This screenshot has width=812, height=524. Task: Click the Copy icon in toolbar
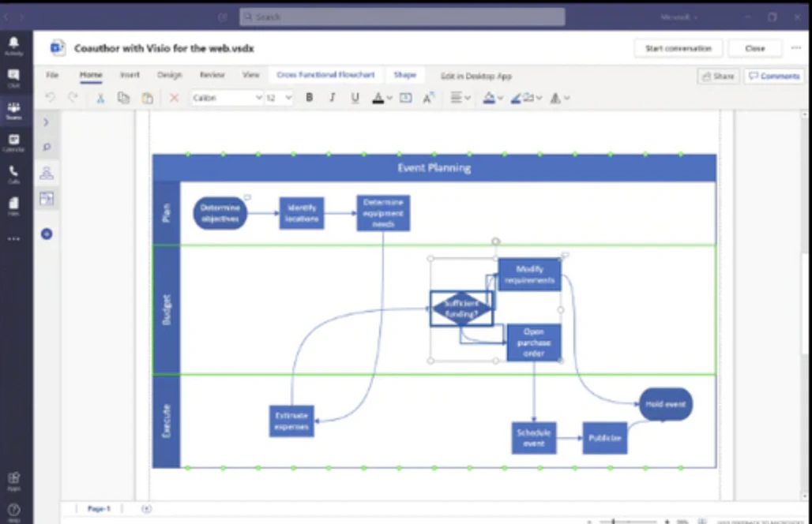tap(123, 98)
